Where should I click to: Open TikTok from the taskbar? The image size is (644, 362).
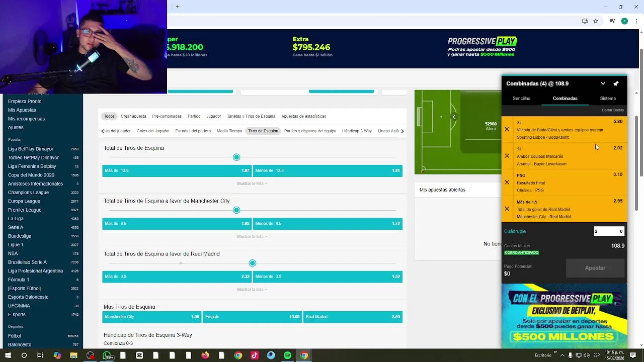254,355
